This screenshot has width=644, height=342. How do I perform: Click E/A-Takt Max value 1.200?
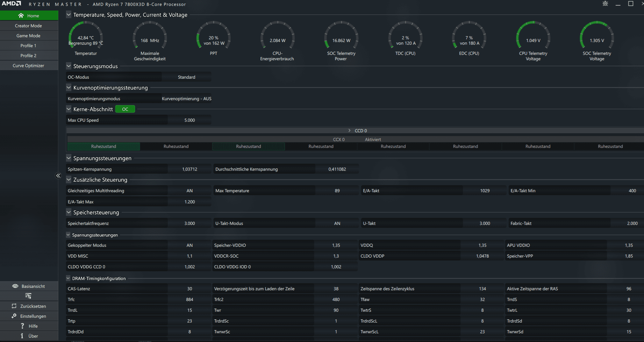click(x=190, y=202)
